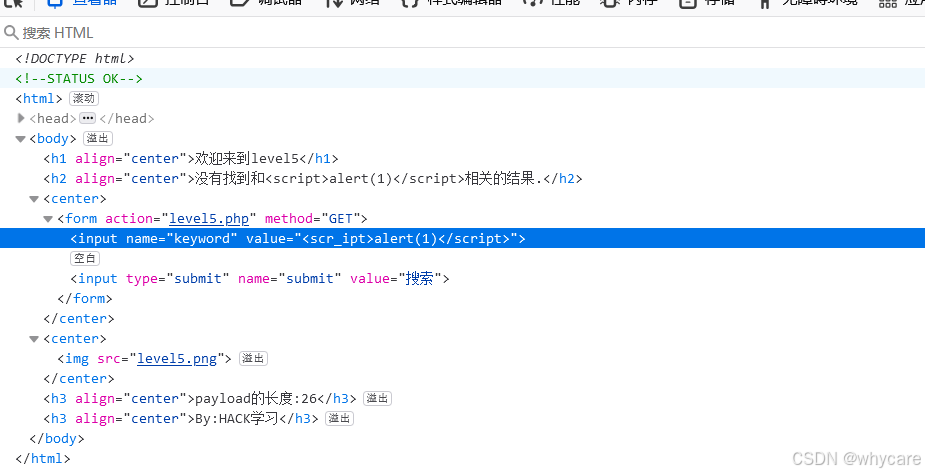Open the level5.png src link
The width and height of the screenshot is (925, 474).
177,358
